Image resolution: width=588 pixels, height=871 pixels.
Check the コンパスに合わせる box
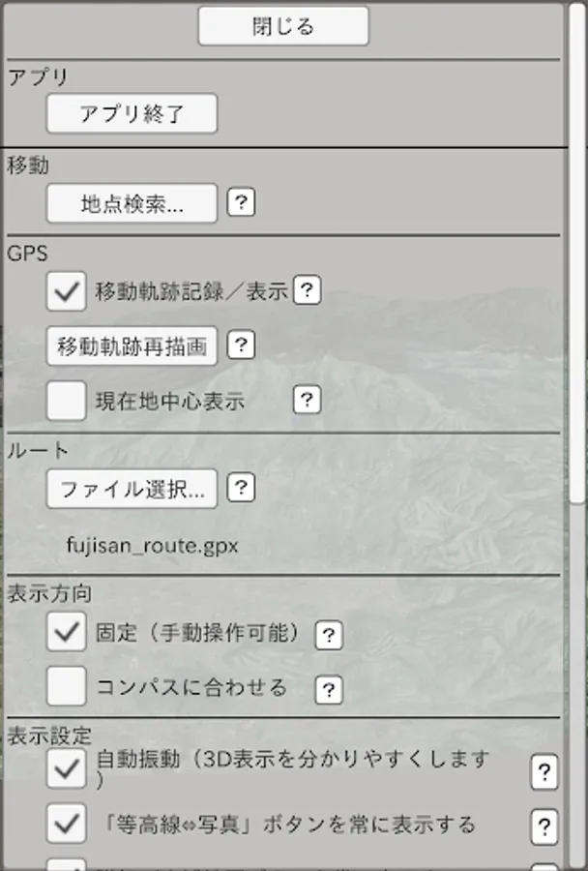[66, 688]
